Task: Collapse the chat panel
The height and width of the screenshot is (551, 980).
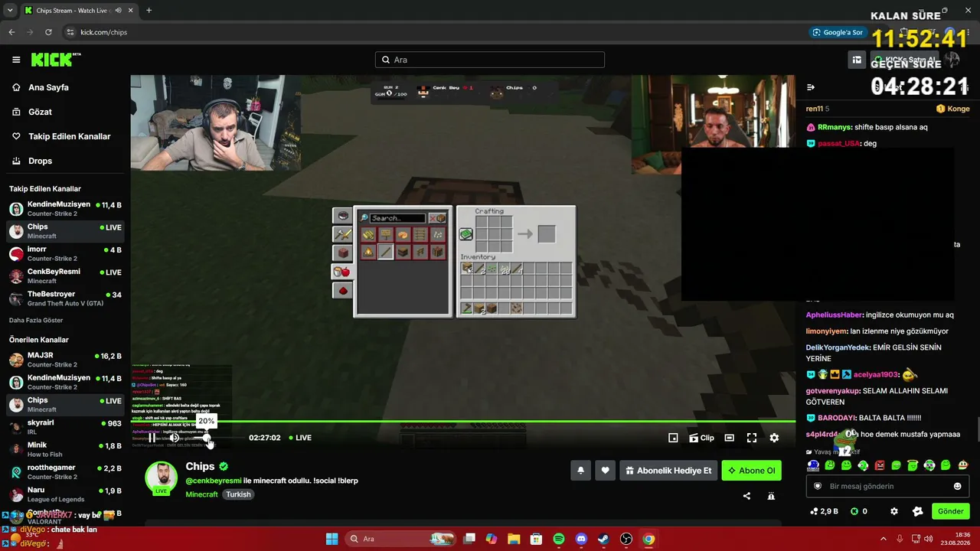Action: (x=811, y=87)
